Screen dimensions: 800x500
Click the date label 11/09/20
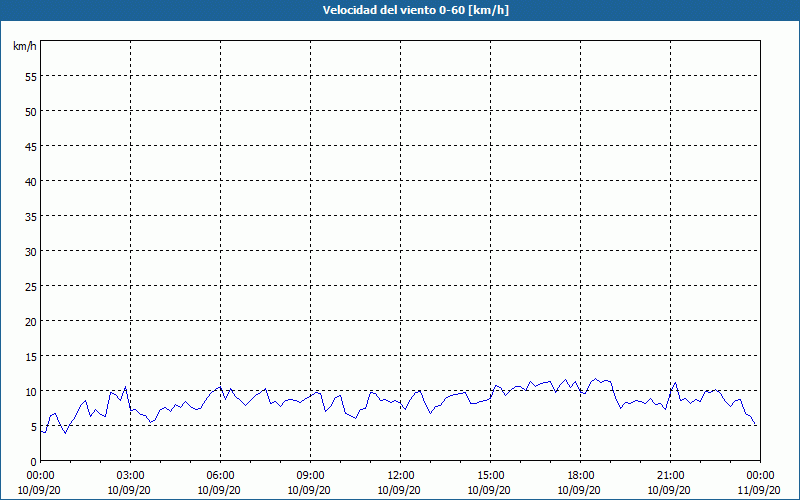point(759,490)
